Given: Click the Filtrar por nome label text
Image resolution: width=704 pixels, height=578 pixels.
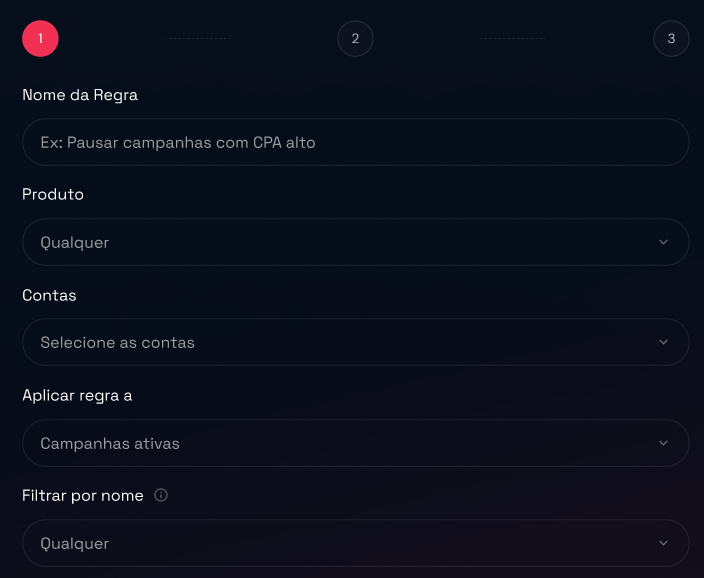Looking at the screenshot, I should pos(83,495).
